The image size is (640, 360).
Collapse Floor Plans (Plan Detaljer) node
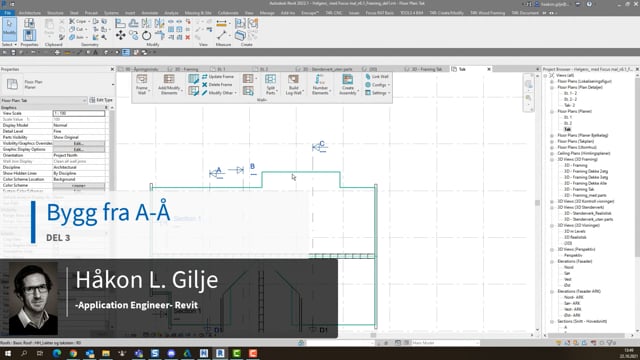tap(552, 87)
